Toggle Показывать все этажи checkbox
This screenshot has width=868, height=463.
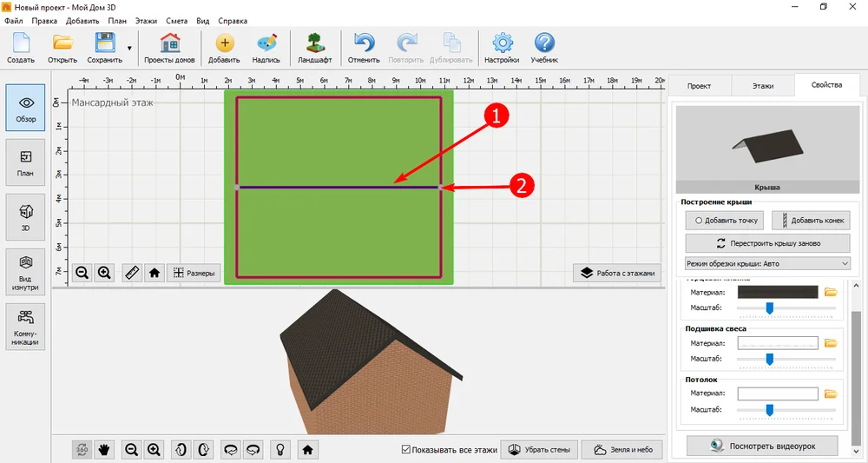click(405, 449)
